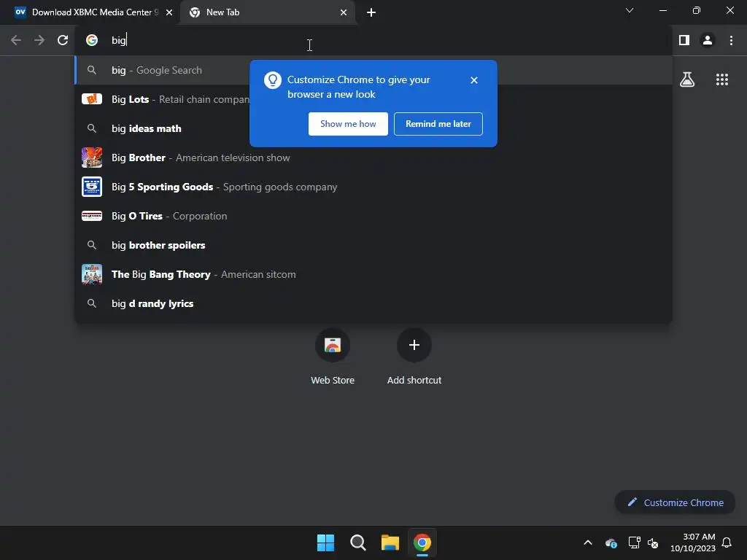The width and height of the screenshot is (747, 560).
Task: Pick Big O Tires suggestion
Action: (373, 216)
